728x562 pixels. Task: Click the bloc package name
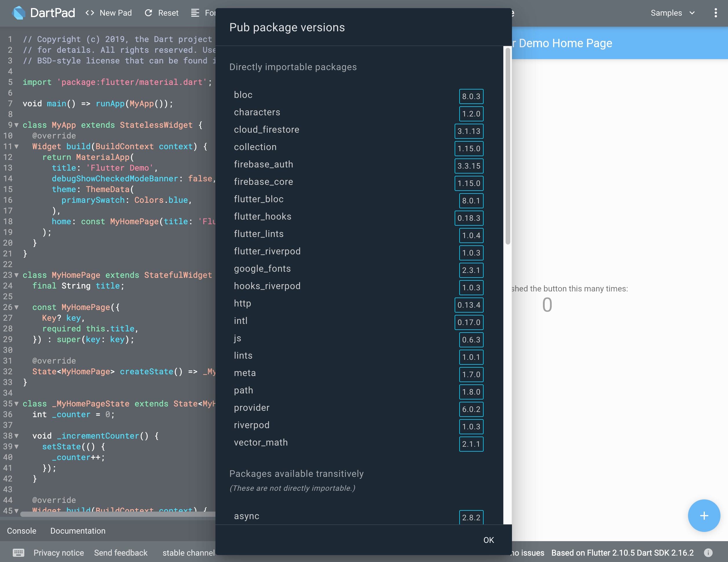point(243,95)
